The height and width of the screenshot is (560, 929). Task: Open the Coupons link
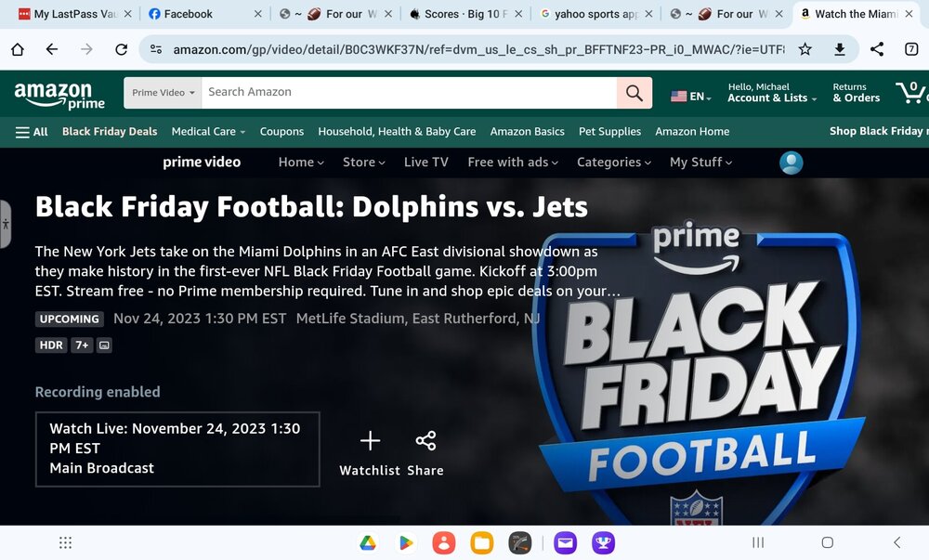pyautogui.click(x=281, y=132)
